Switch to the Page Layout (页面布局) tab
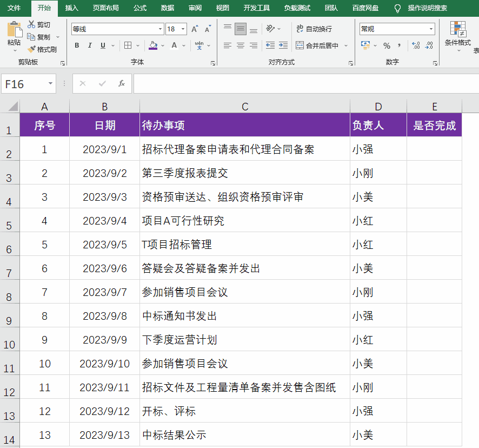479x448 pixels. (x=106, y=8)
